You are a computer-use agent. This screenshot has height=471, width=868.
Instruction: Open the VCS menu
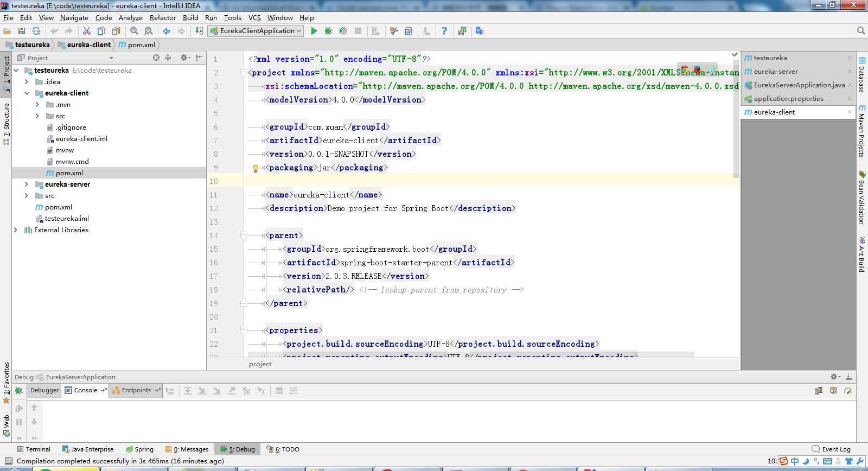(x=254, y=18)
